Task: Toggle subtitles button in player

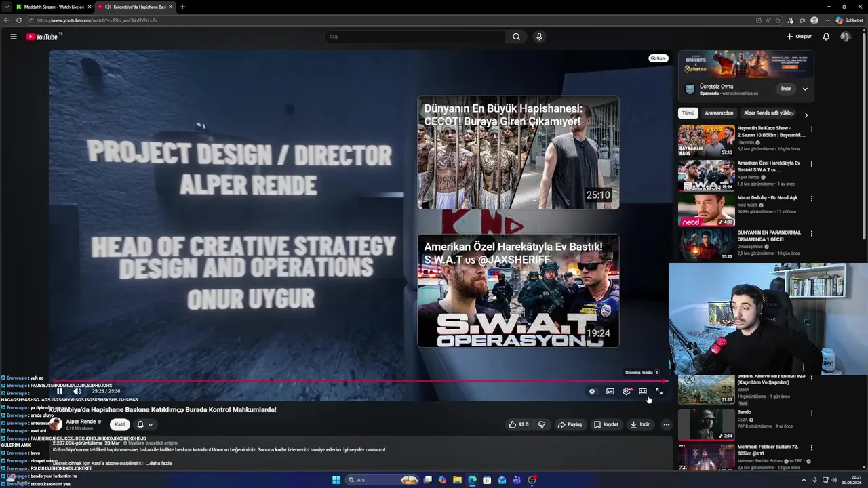Action: point(610,391)
